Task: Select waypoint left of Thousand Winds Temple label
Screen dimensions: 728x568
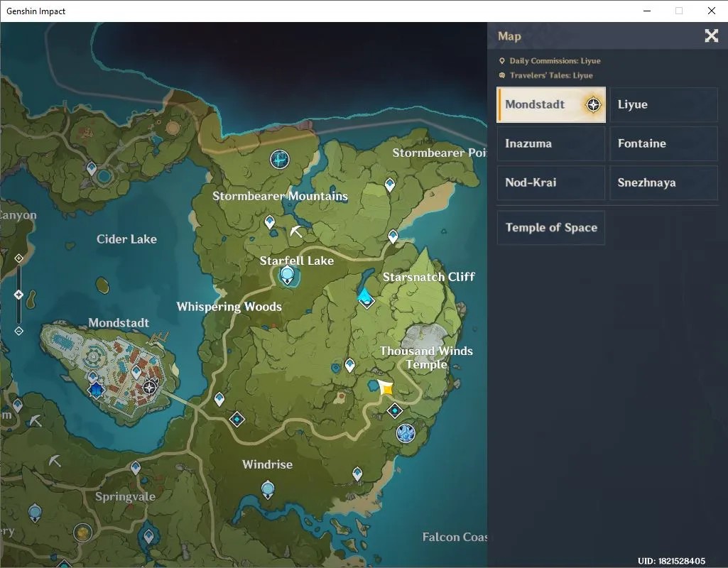Action: (x=349, y=365)
